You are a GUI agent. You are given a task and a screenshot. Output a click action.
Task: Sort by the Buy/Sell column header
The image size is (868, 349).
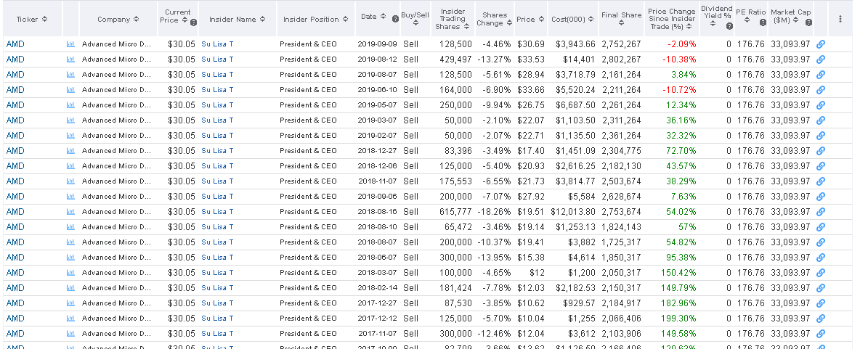coord(415,18)
